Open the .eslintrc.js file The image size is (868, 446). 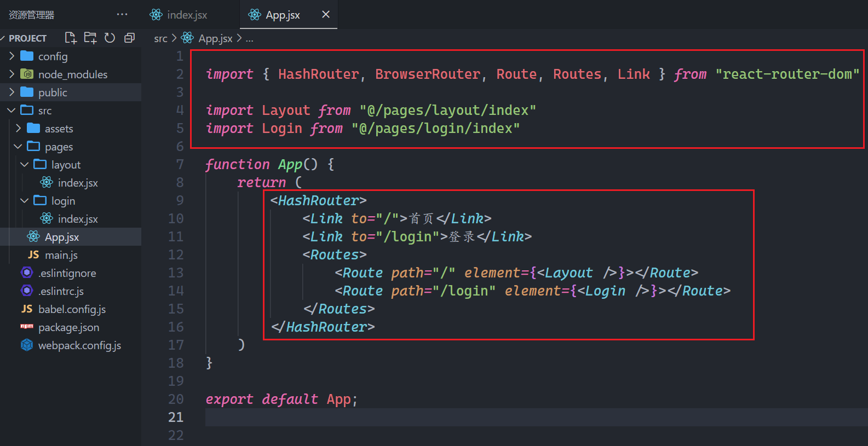71,291
